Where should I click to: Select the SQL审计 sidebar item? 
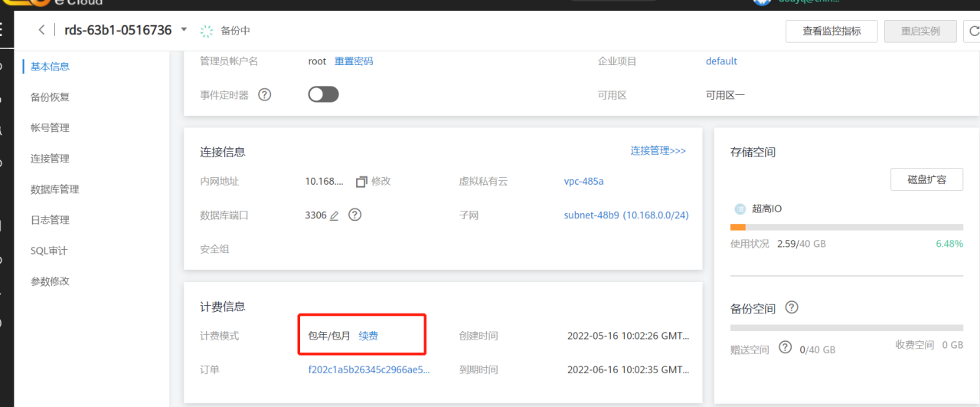tap(49, 251)
